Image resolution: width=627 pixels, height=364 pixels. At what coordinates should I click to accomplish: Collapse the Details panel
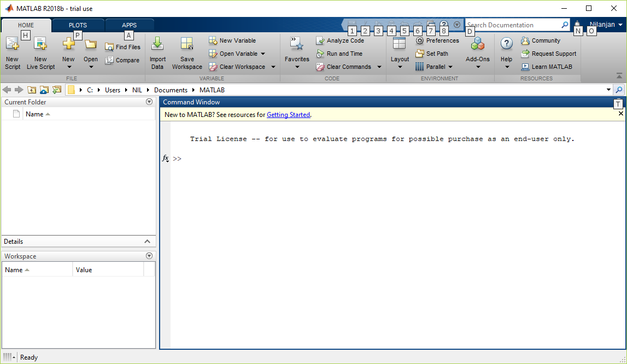coord(147,241)
